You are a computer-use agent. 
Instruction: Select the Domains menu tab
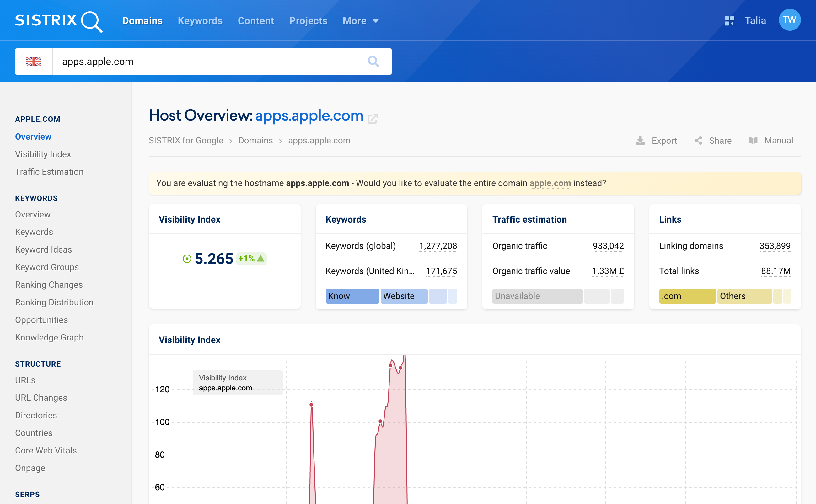click(142, 21)
